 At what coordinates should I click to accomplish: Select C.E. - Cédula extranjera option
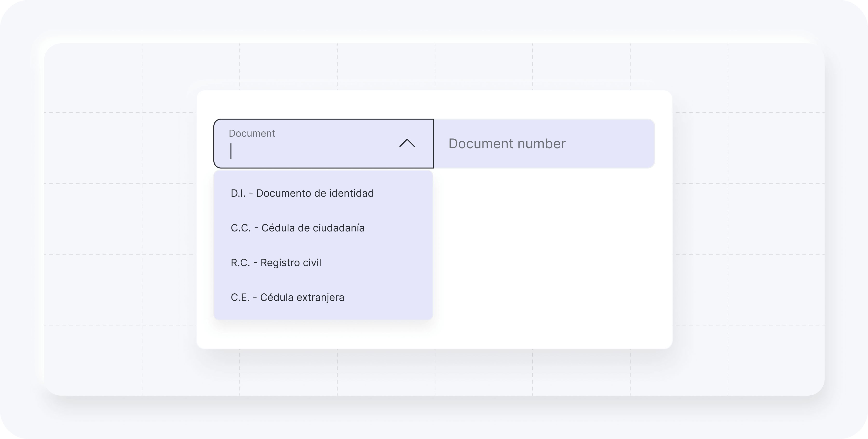[287, 297]
